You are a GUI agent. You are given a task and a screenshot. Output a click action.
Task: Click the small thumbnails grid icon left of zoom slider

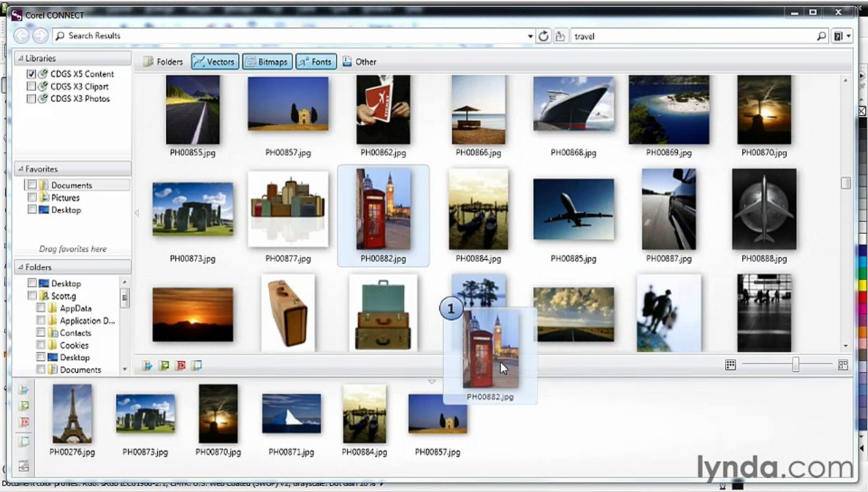[x=731, y=366]
